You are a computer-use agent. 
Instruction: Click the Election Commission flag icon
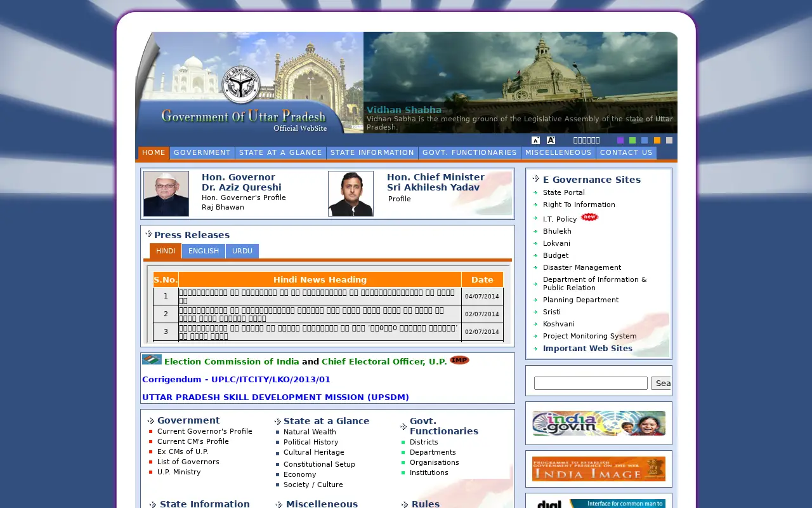pyautogui.click(x=152, y=359)
